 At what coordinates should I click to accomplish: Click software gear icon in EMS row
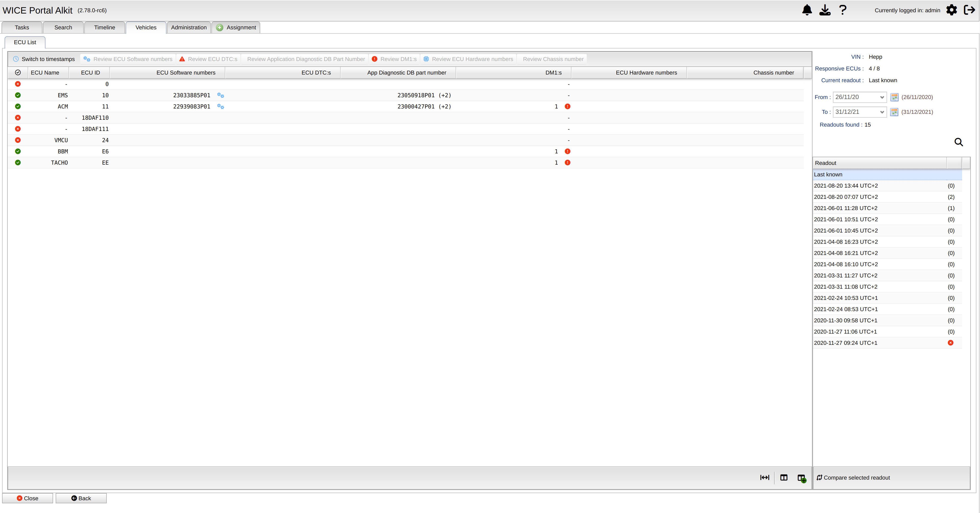coord(220,95)
